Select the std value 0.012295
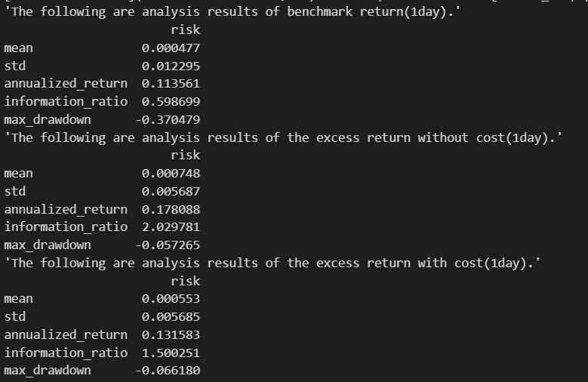The height and width of the screenshot is (382, 588). [171, 66]
